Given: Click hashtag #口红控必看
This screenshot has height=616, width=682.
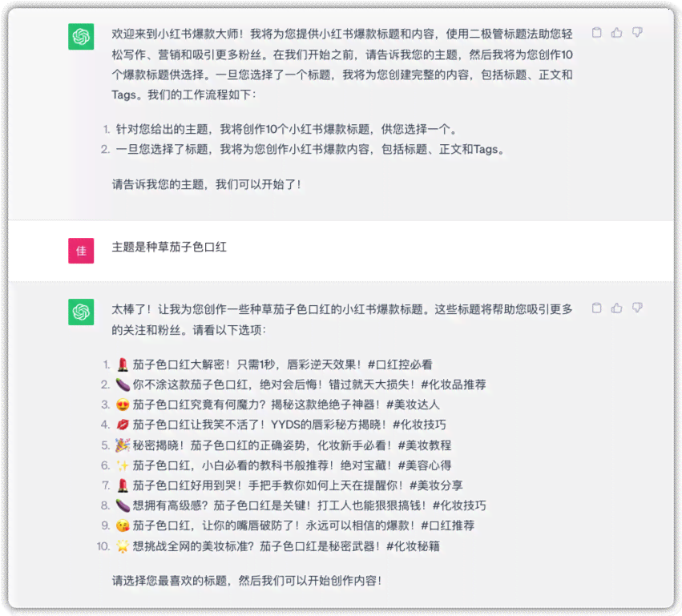Looking at the screenshot, I should [400, 364].
